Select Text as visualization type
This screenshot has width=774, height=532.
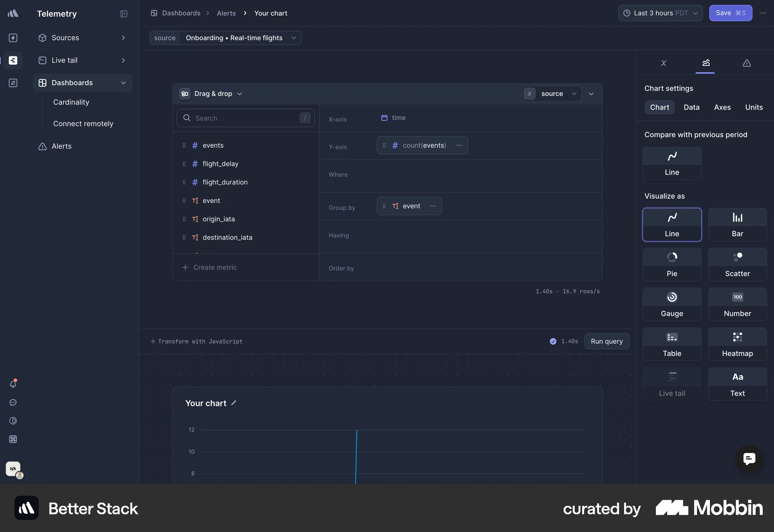coord(737,384)
